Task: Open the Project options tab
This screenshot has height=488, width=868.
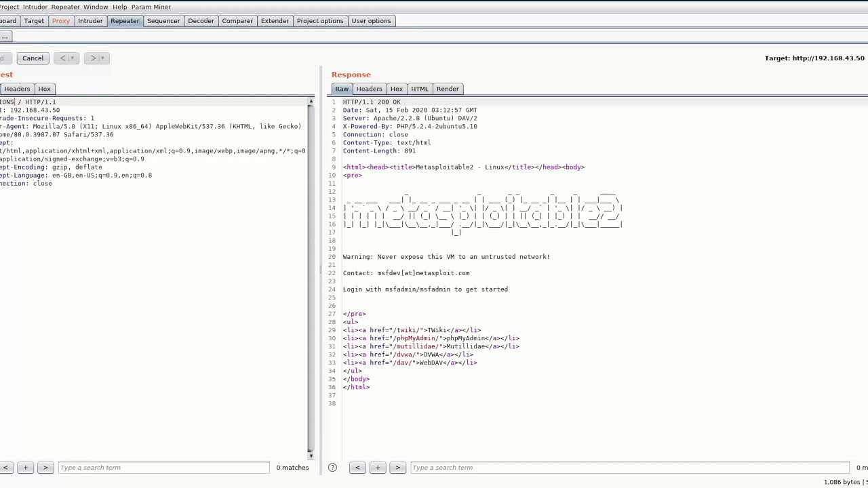Action: click(320, 21)
